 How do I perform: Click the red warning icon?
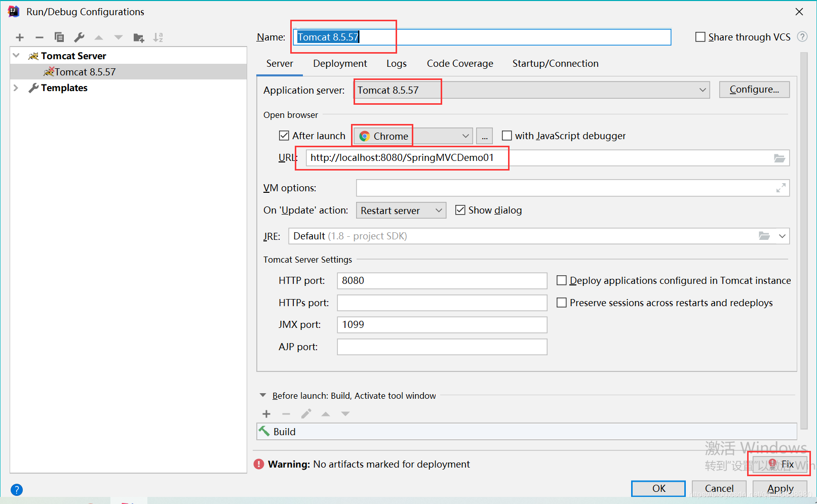(259, 464)
